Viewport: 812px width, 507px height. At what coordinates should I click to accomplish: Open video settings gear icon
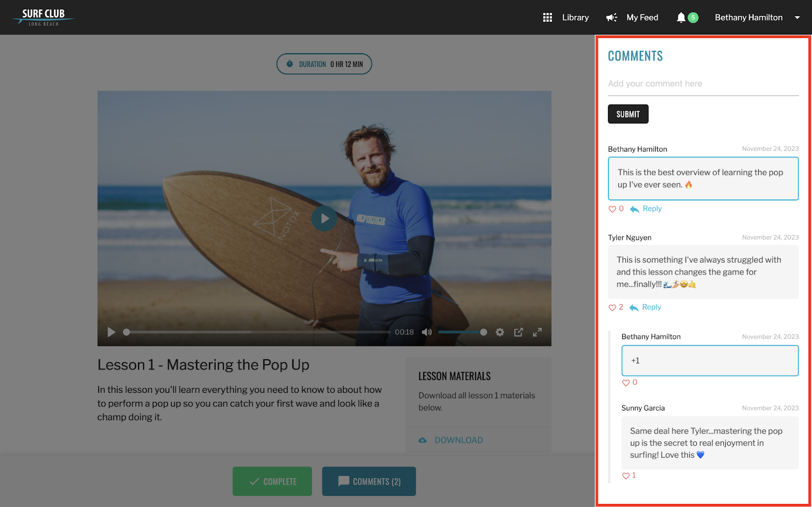tap(500, 332)
